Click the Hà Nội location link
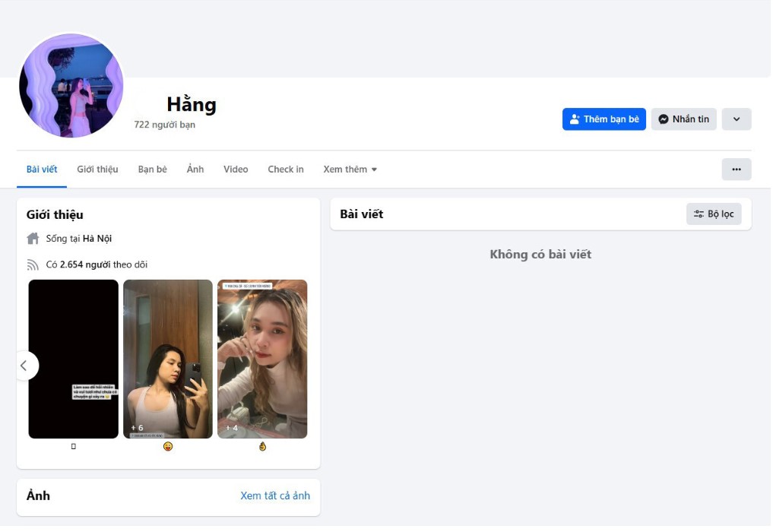The height and width of the screenshot is (532, 773). point(97,239)
